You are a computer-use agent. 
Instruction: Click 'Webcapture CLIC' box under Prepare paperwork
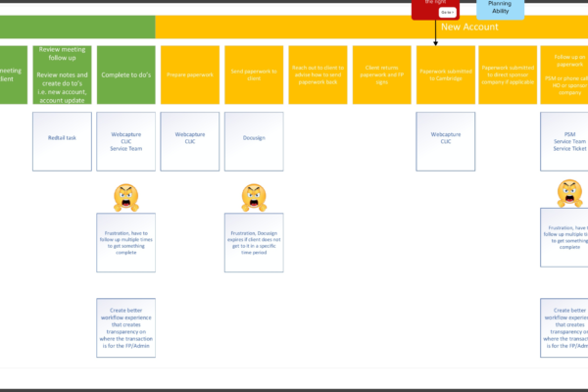pos(190,141)
